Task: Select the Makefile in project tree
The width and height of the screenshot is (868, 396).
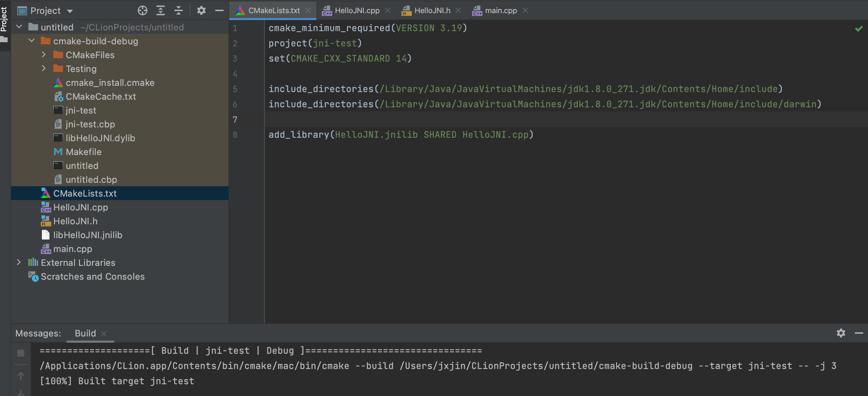Action: pyautogui.click(x=84, y=152)
